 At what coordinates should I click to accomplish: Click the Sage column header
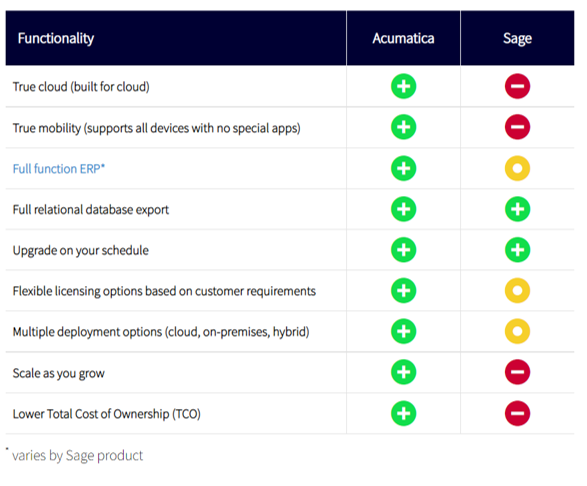coord(517,39)
